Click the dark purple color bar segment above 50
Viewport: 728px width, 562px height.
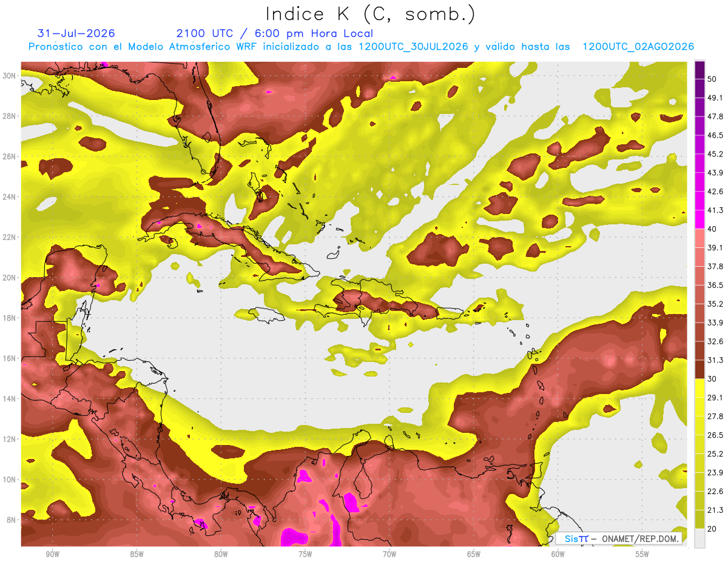[699, 70]
